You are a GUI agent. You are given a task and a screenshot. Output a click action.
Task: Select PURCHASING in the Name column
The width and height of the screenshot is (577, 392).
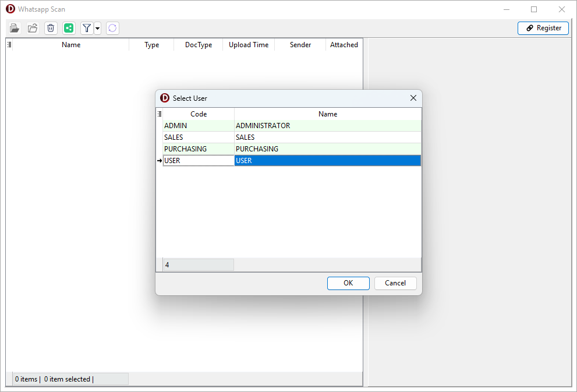pyautogui.click(x=328, y=149)
